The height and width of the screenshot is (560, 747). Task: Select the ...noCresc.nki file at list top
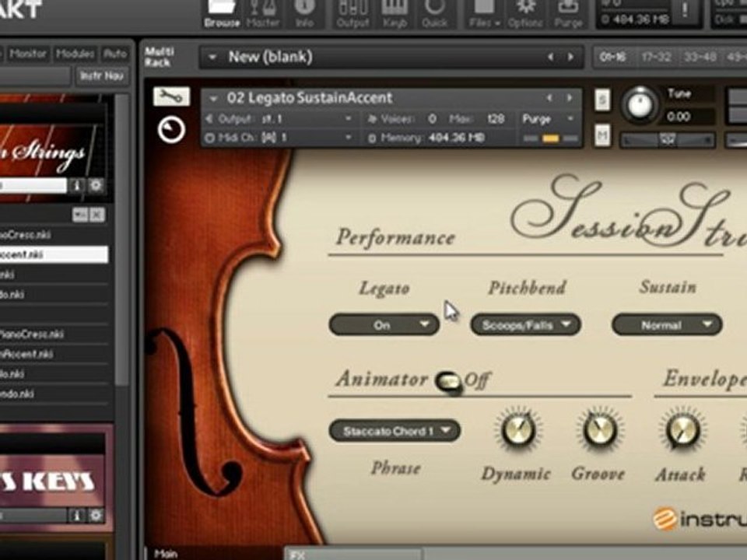pos(54,235)
